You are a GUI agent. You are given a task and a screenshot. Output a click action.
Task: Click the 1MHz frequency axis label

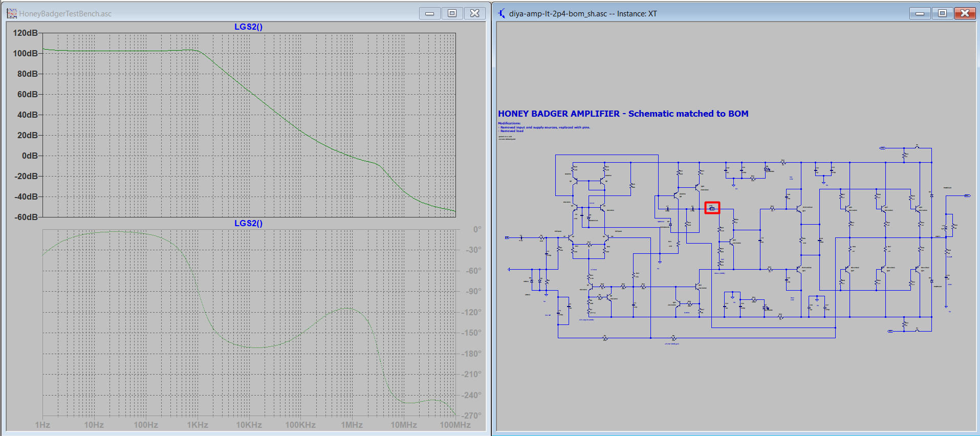(352, 425)
